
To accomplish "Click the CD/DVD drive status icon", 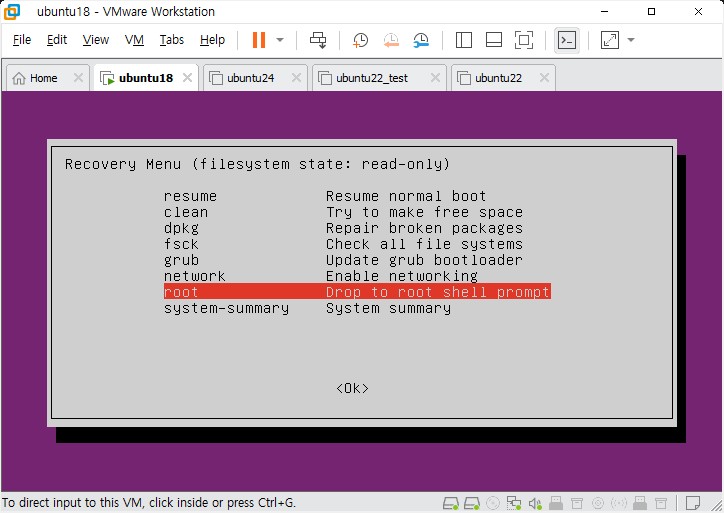I will tap(493, 503).
